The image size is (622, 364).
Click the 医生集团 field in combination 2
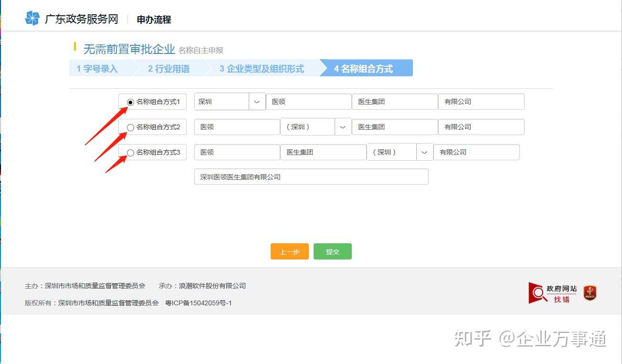pyautogui.click(x=395, y=127)
